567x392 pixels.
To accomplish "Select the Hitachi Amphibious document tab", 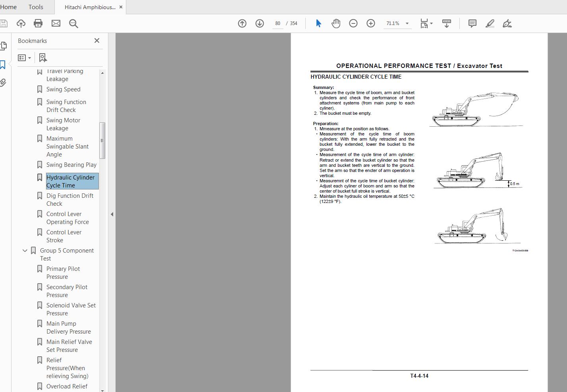I will point(90,7).
